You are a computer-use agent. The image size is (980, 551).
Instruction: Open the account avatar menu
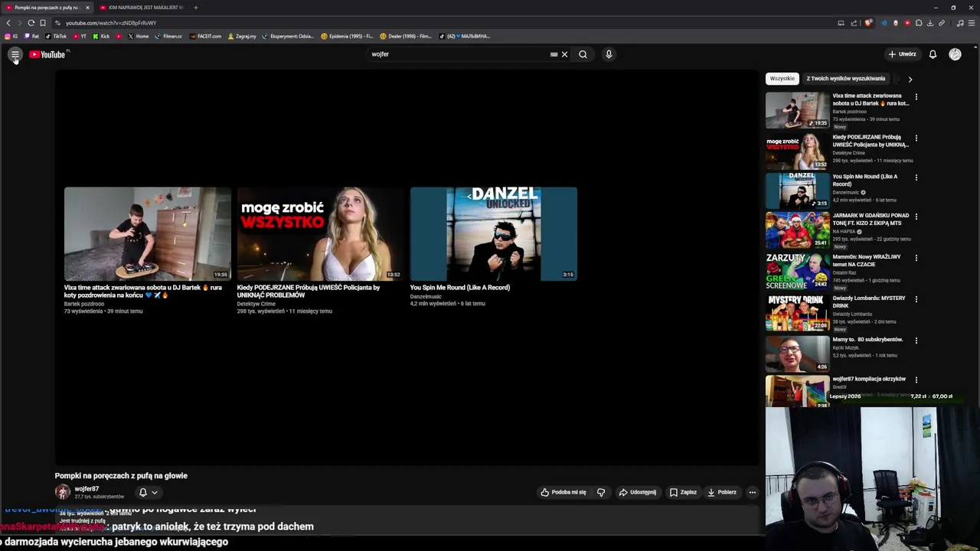[955, 54]
